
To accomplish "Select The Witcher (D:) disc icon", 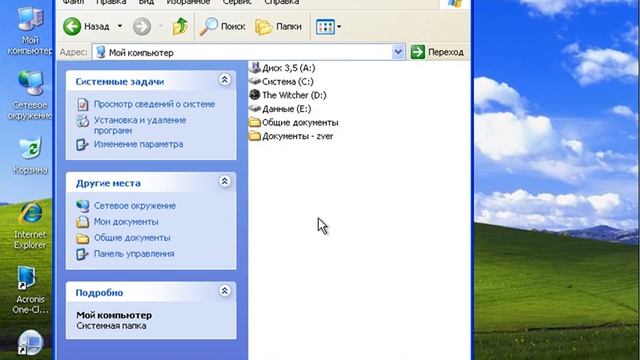I will [255, 95].
